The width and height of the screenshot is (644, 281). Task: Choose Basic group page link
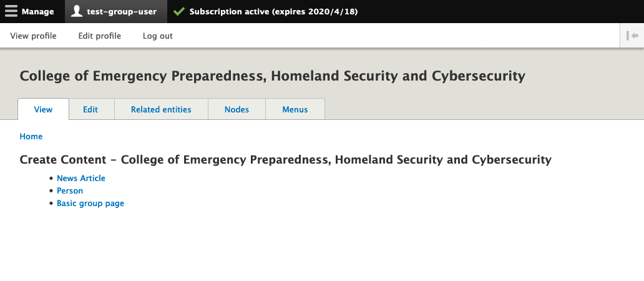point(90,203)
